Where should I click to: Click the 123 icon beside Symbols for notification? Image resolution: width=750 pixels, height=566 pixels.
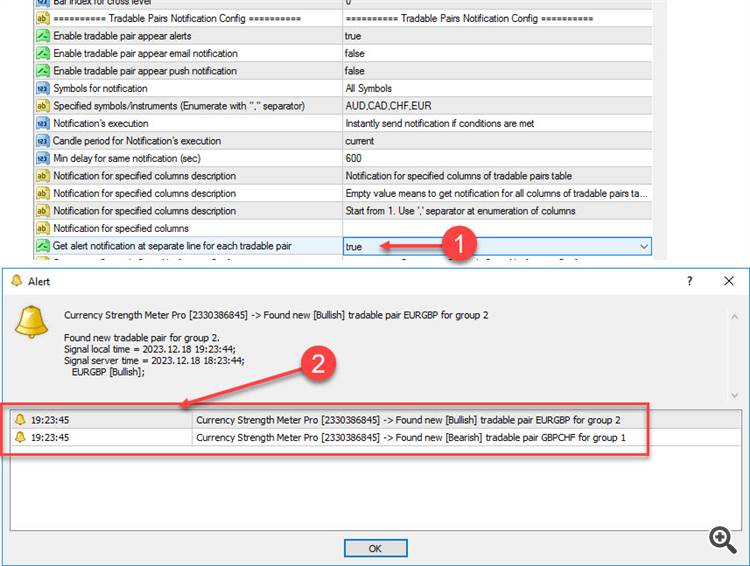point(43,89)
